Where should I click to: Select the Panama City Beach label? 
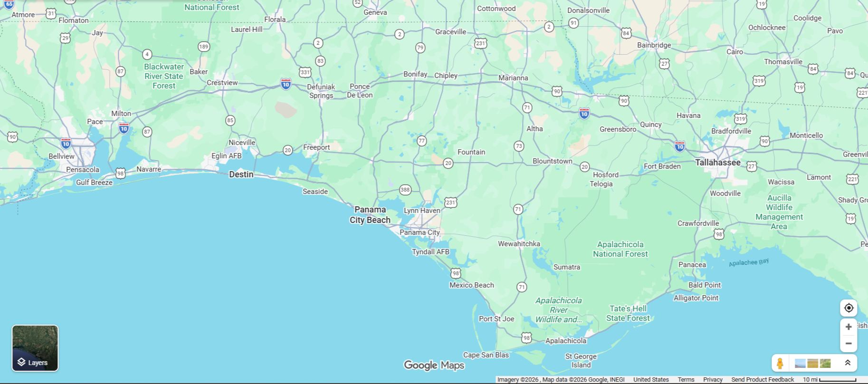click(x=370, y=215)
